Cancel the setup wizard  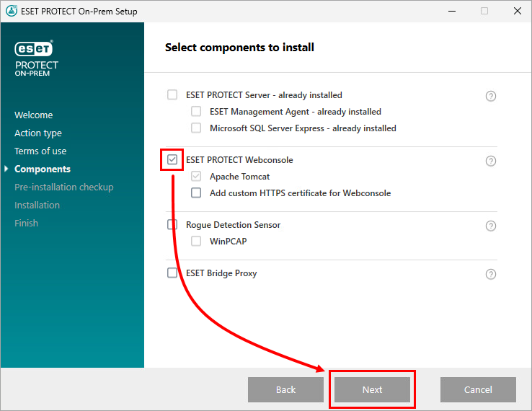point(478,390)
